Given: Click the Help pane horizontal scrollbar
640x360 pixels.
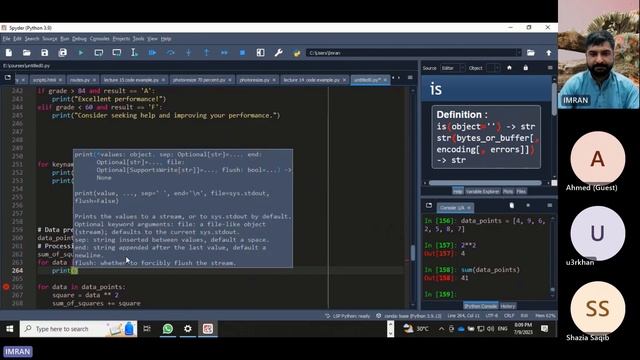Looking at the screenshot, I should tap(485, 183).
